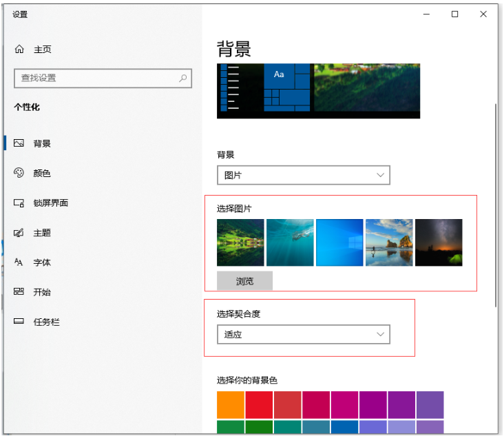The width and height of the screenshot is (504, 436).
Task: Open Start settings via grid icon
Action: point(19,292)
